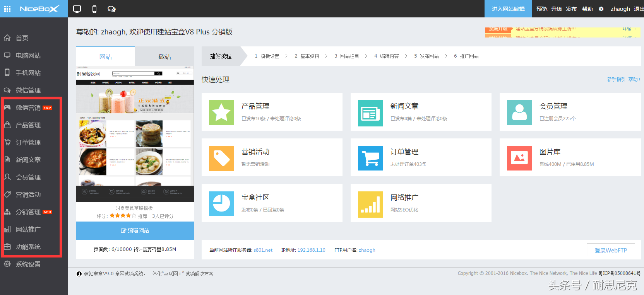
Task: Click the 编辑网站 button
Action: tap(135, 230)
